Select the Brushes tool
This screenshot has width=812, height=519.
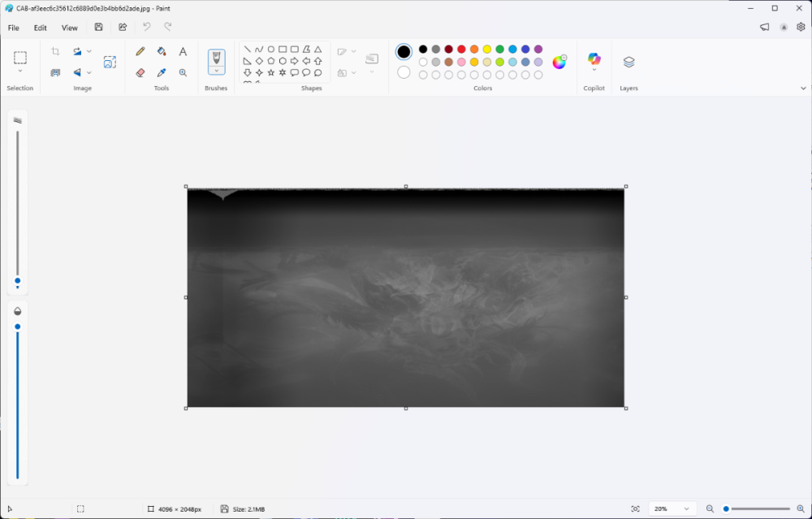217,58
